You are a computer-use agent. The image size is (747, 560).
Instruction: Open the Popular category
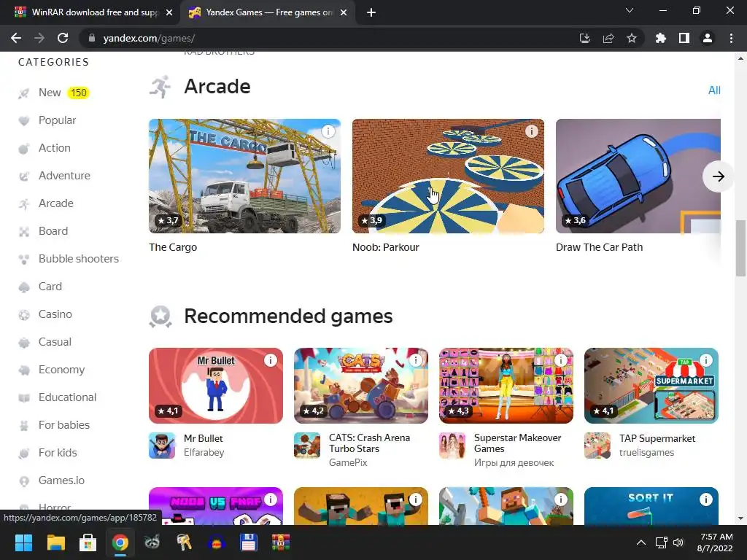coord(57,120)
